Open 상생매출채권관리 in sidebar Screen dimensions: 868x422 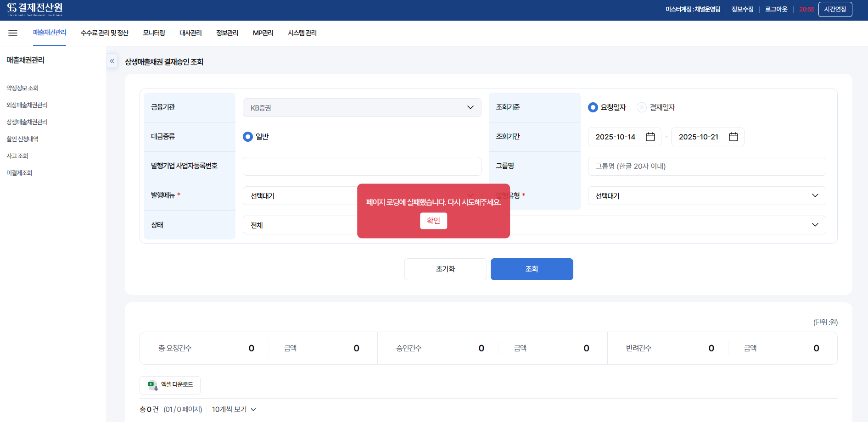tap(27, 122)
